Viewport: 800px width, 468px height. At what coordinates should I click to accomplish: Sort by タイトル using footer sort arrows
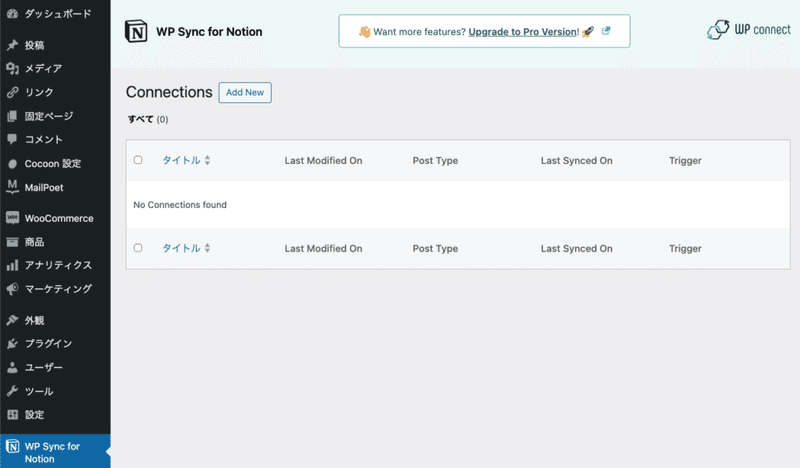pos(207,248)
